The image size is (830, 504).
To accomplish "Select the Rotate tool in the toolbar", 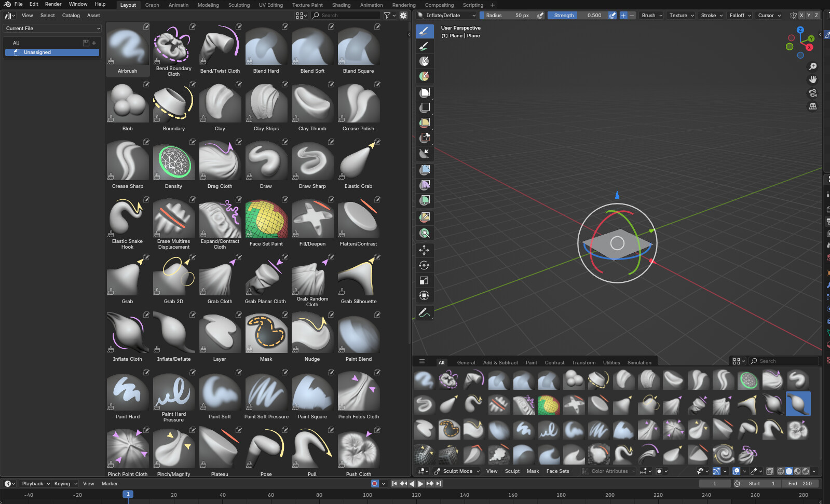I will click(x=424, y=265).
